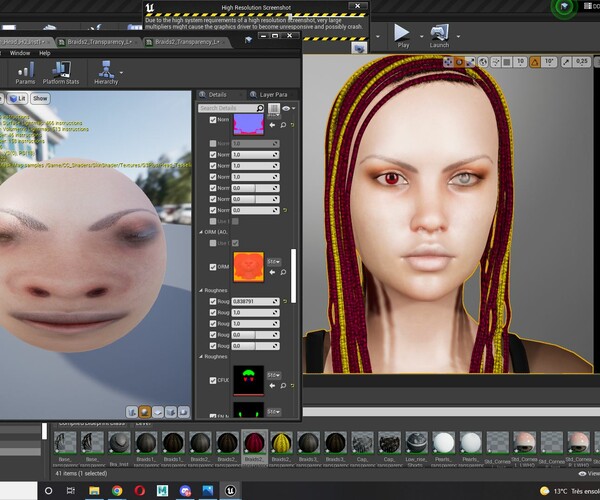600x500 pixels.
Task: Switch to first Braids2_Transparency tab
Action: coord(99,42)
